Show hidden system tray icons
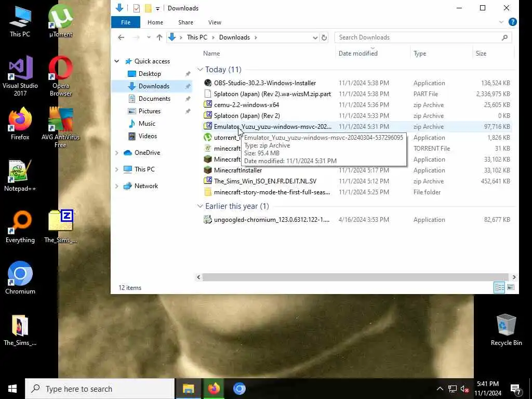 tap(440, 389)
